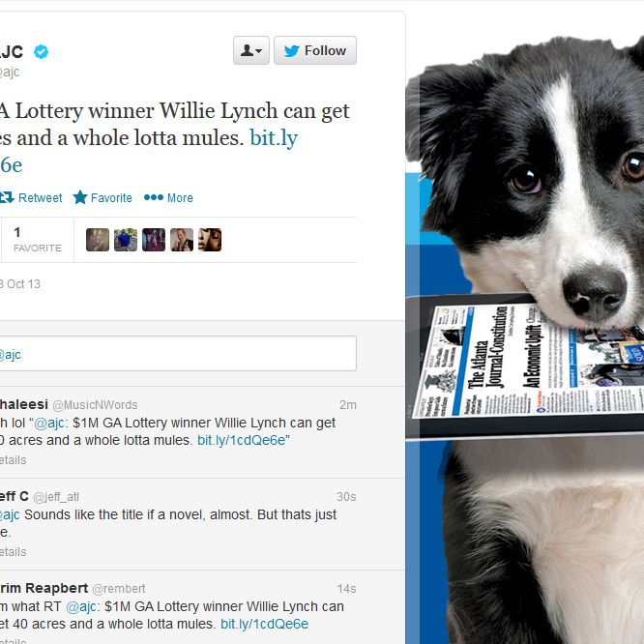This screenshot has width=644, height=644.
Task: Click the @ajc mention in Grim Reapbert's reply
Action: tap(81, 606)
